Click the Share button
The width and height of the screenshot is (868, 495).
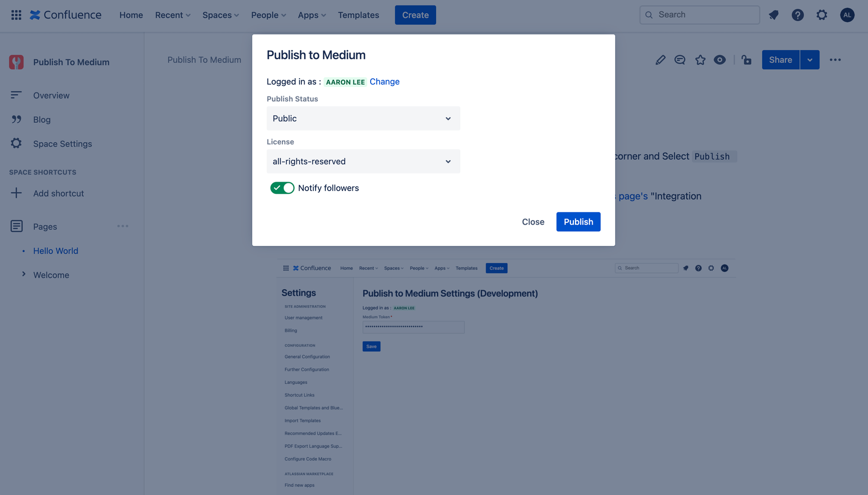780,60
